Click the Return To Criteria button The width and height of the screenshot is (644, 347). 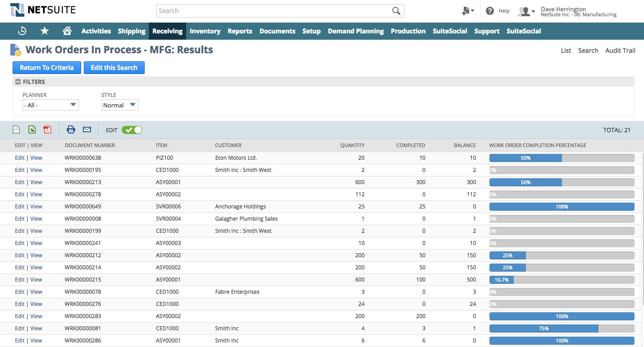pos(47,68)
